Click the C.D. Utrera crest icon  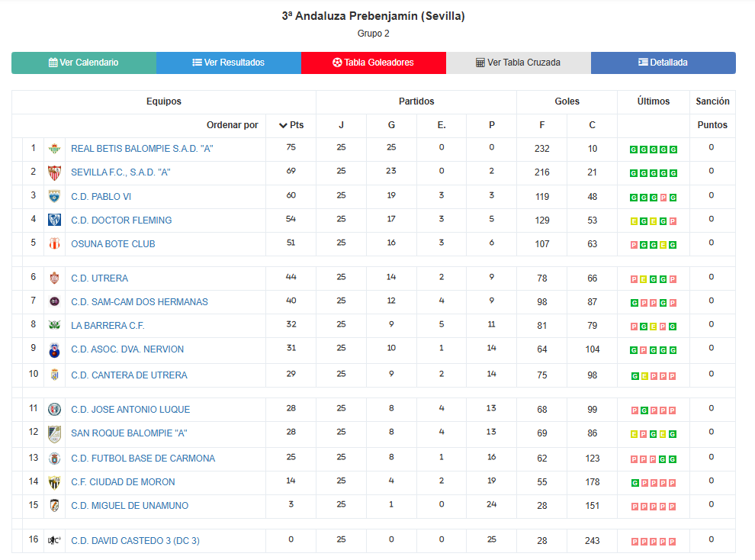point(54,278)
